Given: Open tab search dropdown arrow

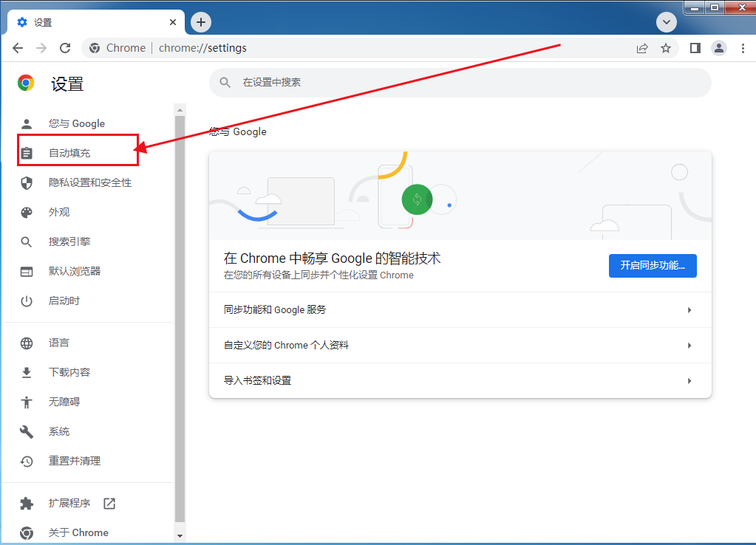Looking at the screenshot, I should pyautogui.click(x=667, y=21).
